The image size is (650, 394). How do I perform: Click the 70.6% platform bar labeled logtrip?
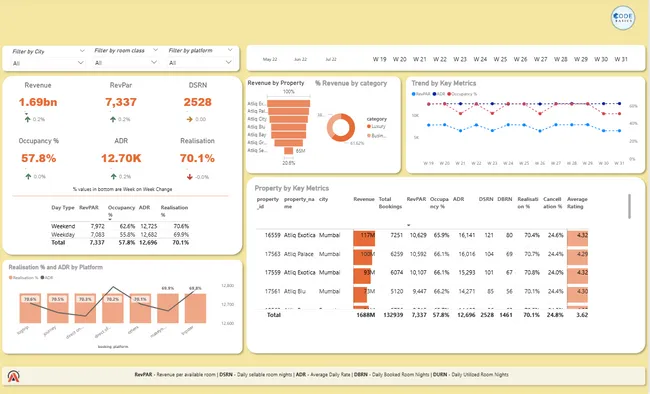coord(30,309)
